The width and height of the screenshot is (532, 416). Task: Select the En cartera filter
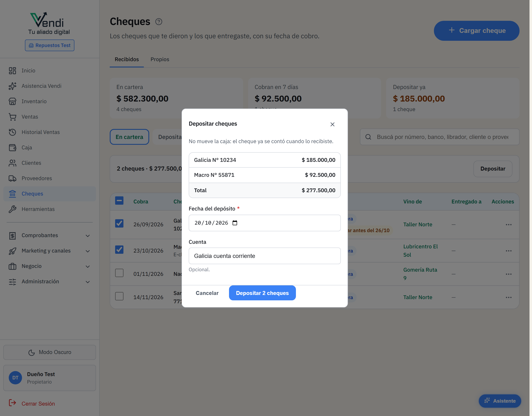129,137
